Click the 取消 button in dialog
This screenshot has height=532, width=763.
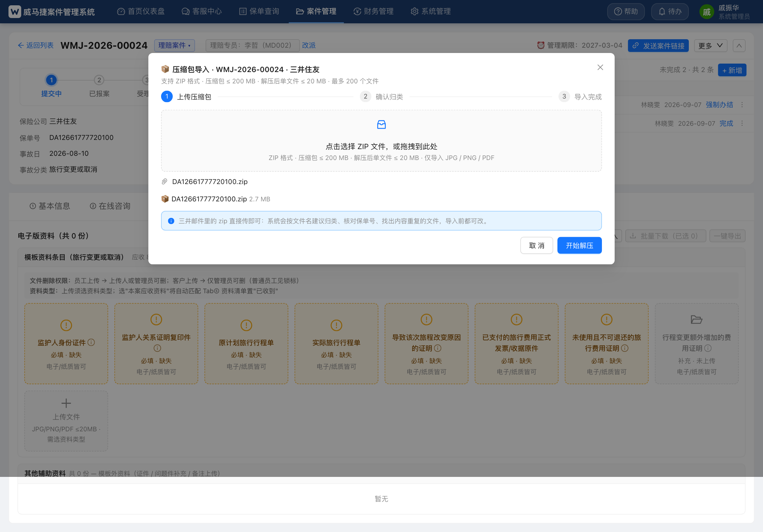537,246
